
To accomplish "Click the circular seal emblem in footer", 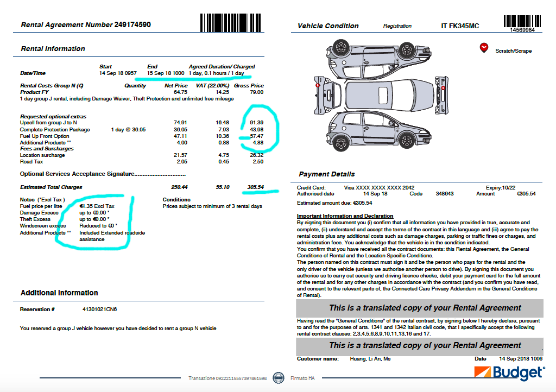I will (279, 378).
